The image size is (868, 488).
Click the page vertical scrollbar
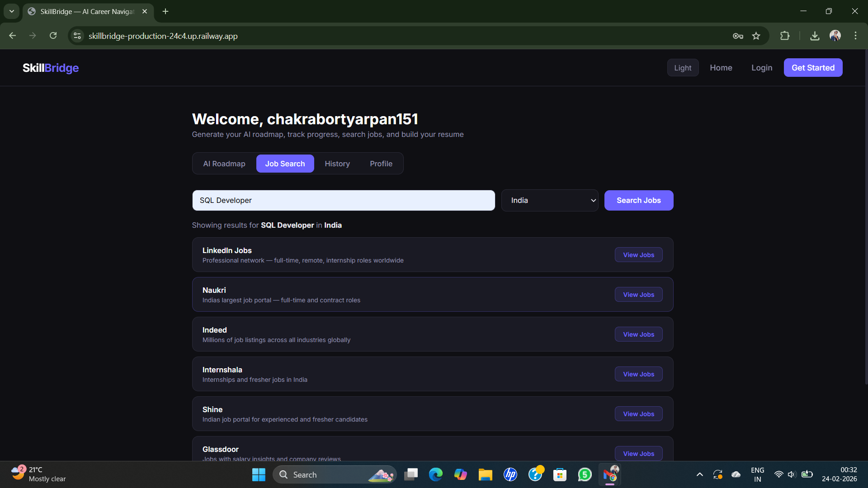866,217
